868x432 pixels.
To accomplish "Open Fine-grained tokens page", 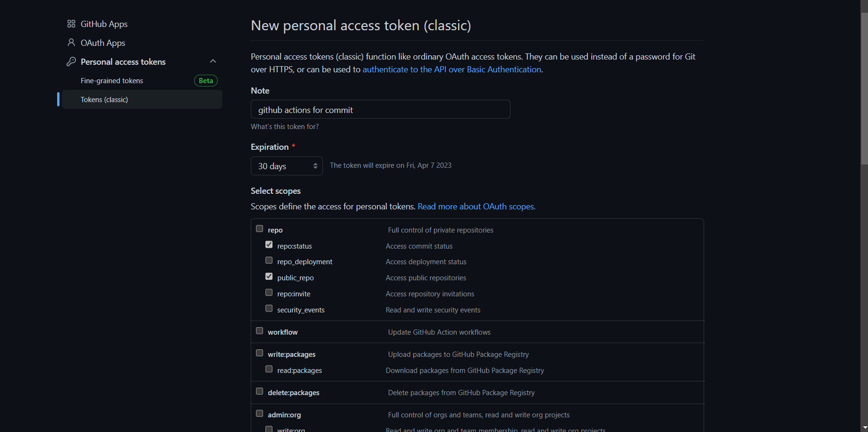I will 112,81.
